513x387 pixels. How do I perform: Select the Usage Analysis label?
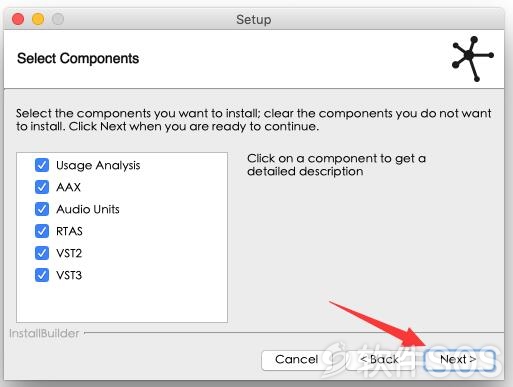98,165
